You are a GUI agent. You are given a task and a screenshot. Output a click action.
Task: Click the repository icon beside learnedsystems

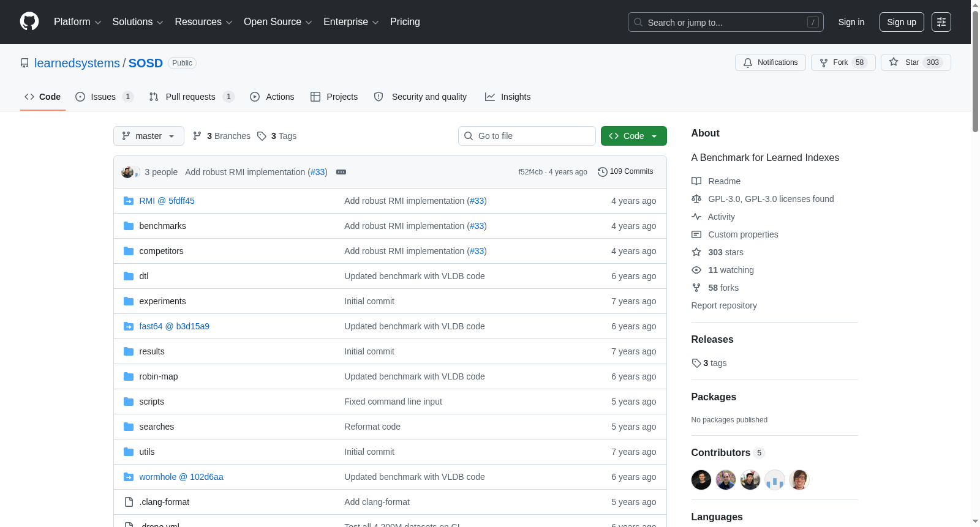24,63
